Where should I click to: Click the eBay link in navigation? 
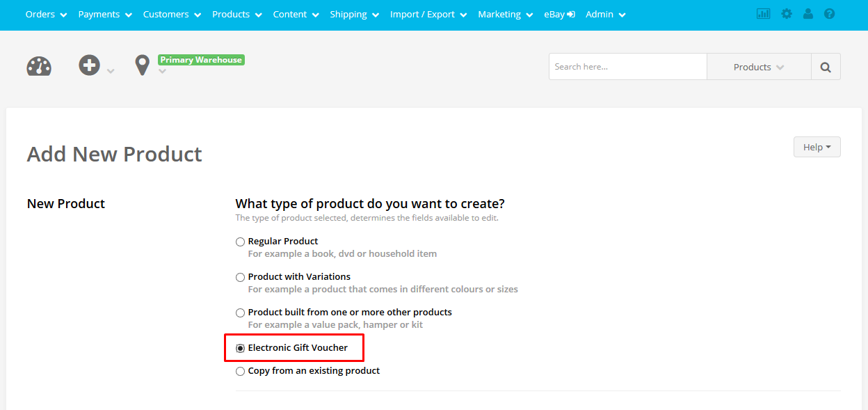(x=559, y=14)
